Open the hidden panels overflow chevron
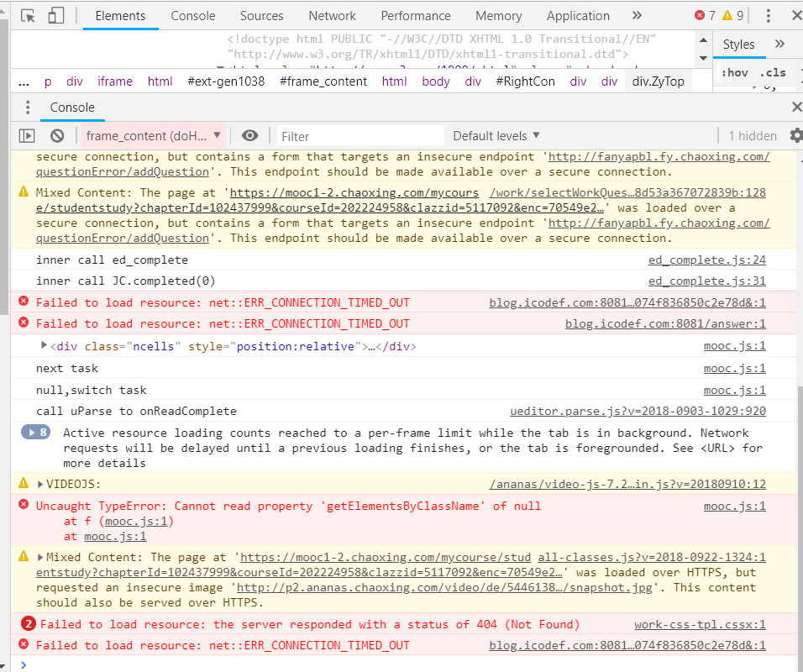 click(637, 15)
